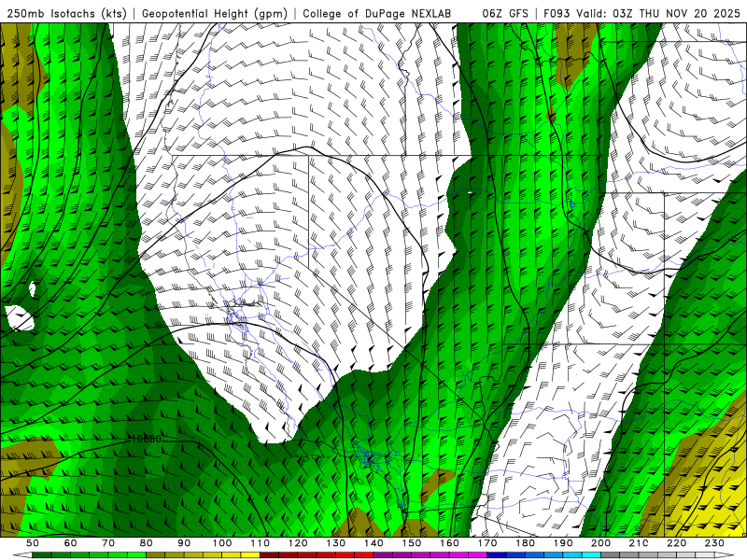Click the legend value 160
The height and width of the screenshot is (560, 747).
tap(449, 543)
